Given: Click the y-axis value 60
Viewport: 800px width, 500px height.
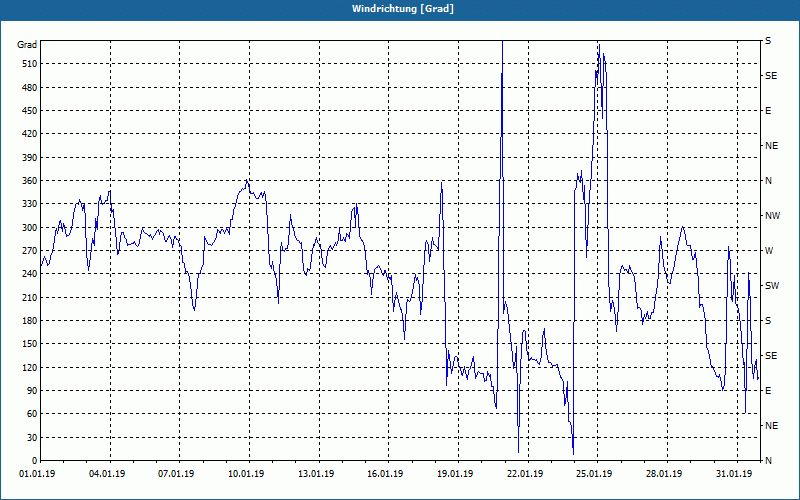Looking at the screenshot, I should tap(31, 414).
